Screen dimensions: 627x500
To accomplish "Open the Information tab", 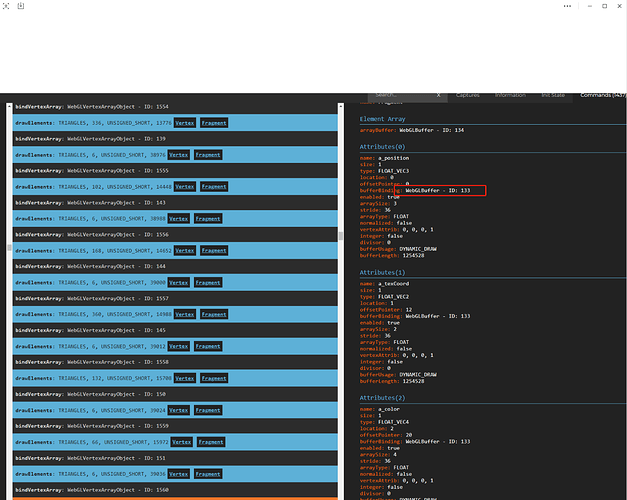I will [x=510, y=95].
